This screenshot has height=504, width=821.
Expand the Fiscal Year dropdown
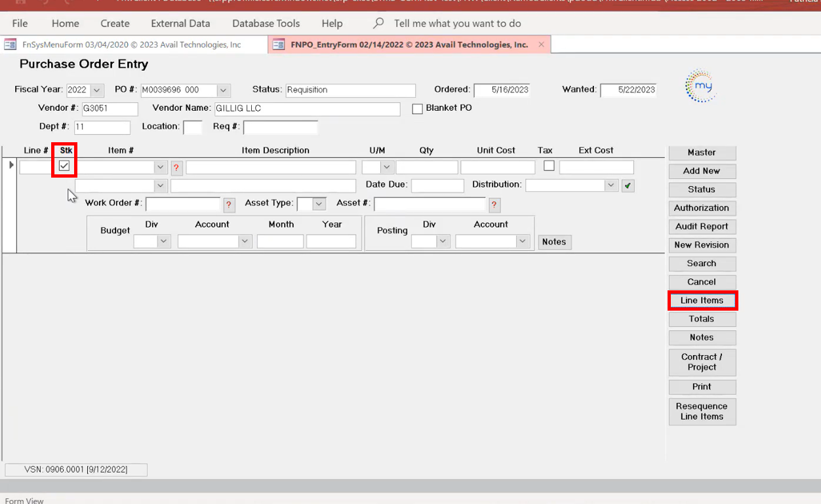[x=97, y=90]
